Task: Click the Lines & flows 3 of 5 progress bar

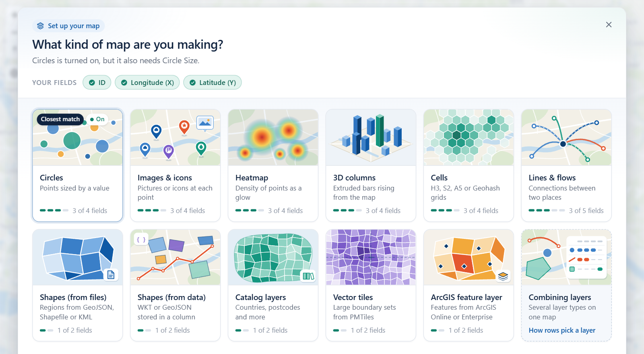Action: pos(547,210)
